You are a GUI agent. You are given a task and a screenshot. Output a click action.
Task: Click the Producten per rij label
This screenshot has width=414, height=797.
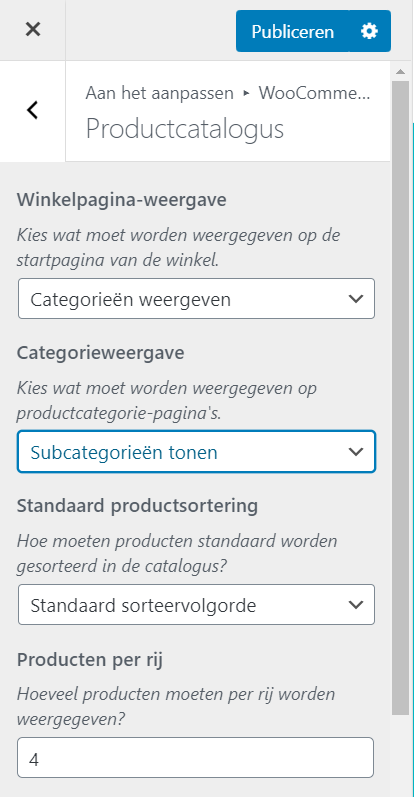tap(90, 660)
